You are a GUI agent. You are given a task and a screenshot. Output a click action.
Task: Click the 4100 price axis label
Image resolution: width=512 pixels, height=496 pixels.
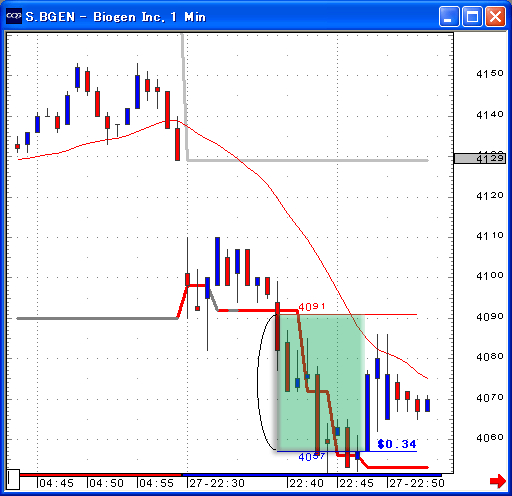tap(490, 276)
